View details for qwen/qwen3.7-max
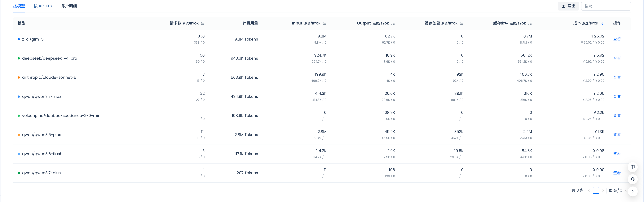 click(x=617, y=96)
